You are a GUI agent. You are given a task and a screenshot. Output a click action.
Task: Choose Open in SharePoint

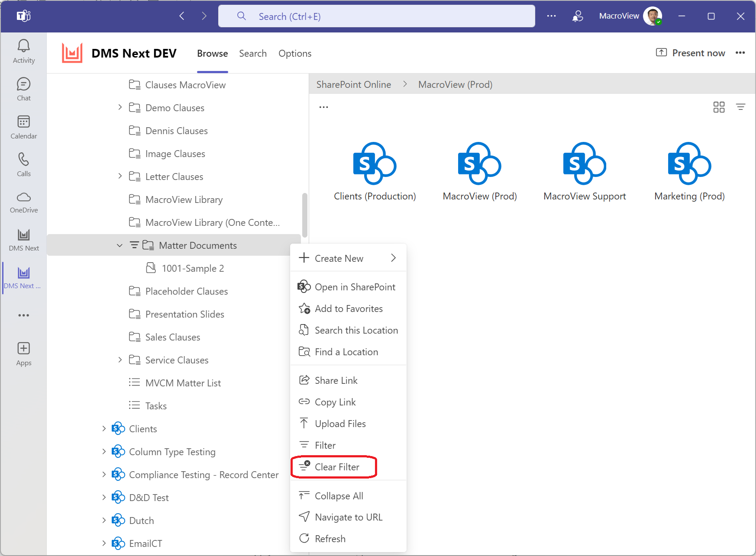(348, 287)
